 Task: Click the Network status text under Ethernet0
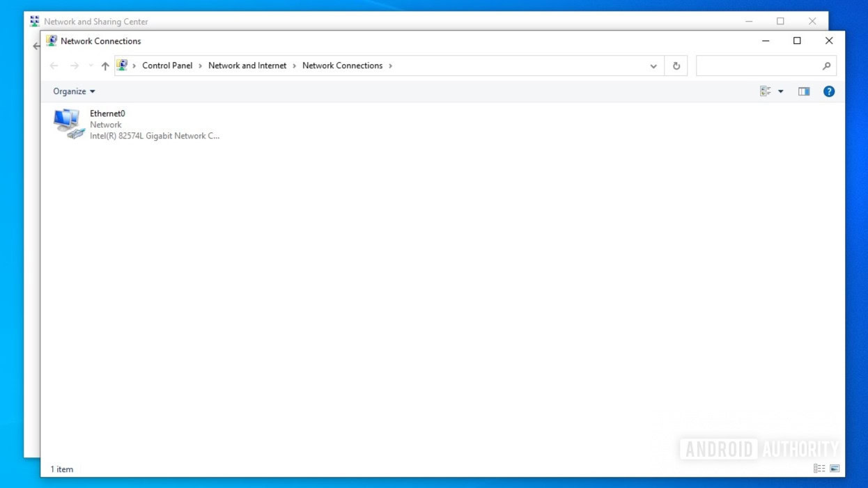click(106, 125)
